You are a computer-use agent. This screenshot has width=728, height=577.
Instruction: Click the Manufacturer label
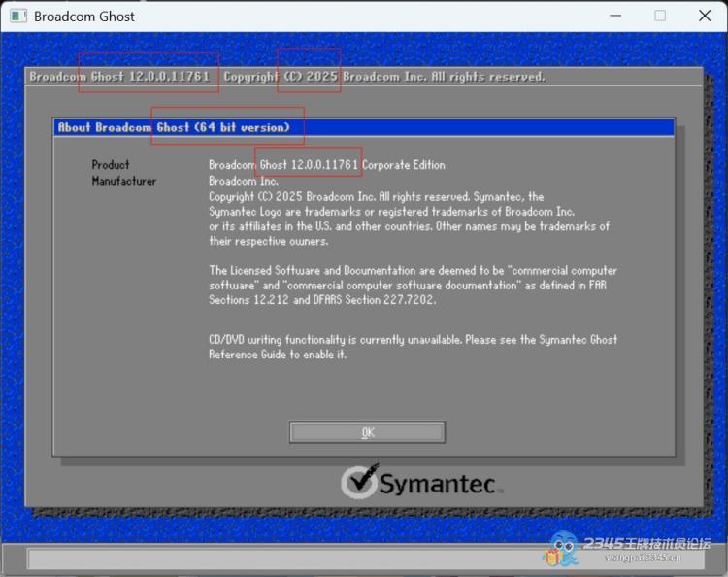tap(124, 181)
